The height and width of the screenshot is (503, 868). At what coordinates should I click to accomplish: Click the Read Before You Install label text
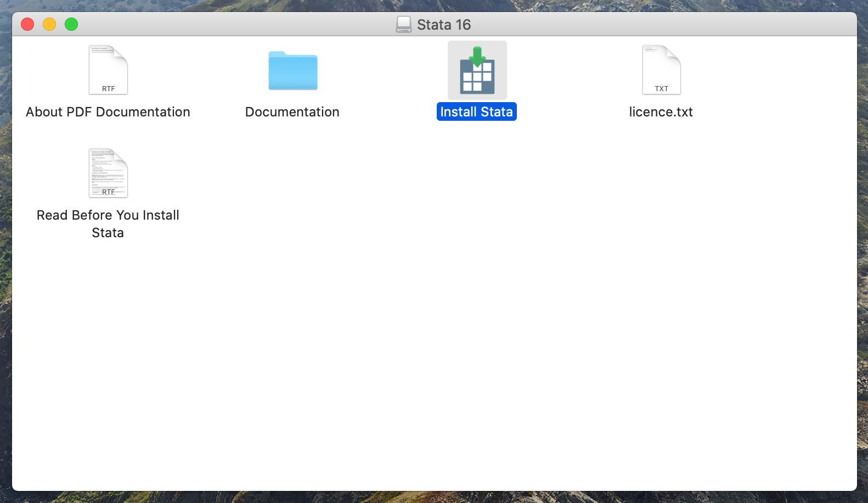[108, 215]
